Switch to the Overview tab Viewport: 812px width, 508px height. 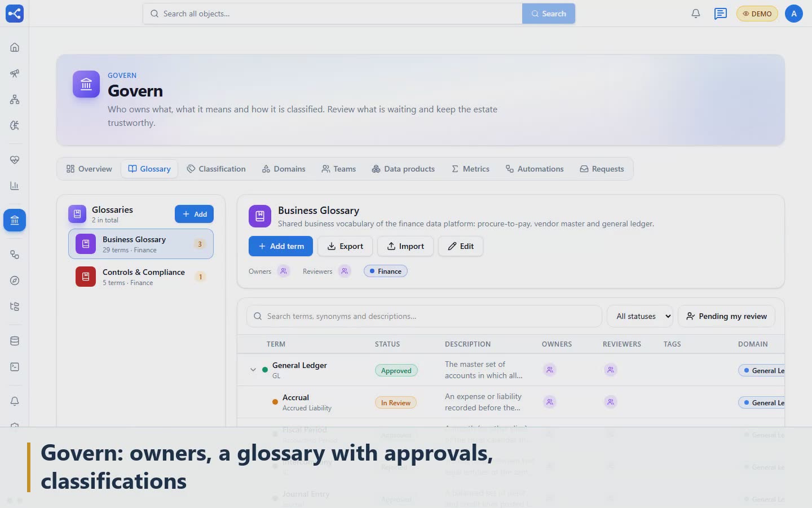[89, 169]
